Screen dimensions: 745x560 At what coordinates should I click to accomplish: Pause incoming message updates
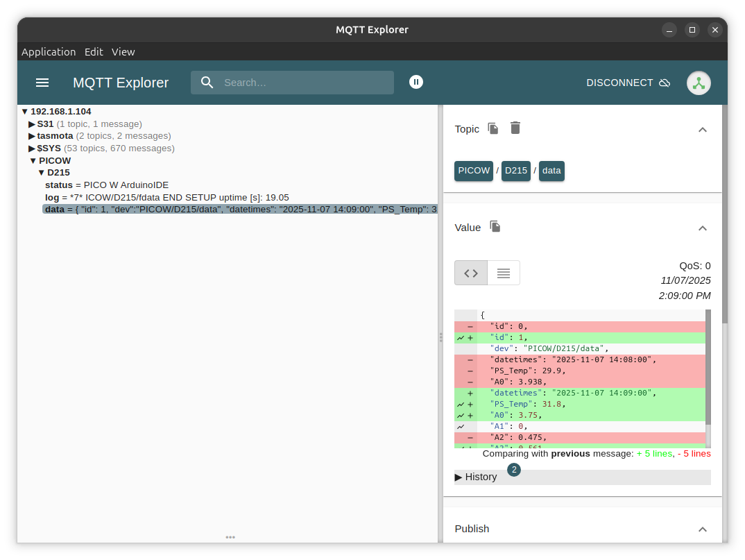(x=416, y=82)
